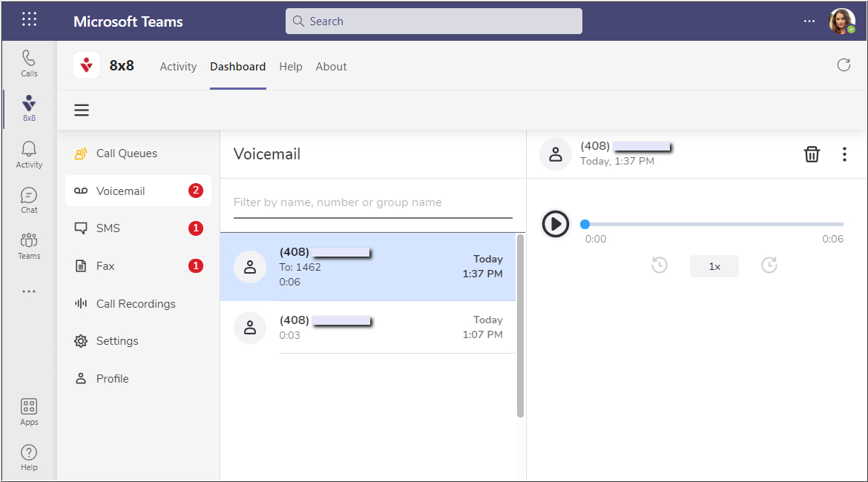Open Teams Apps store icon

tap(29, 412)
